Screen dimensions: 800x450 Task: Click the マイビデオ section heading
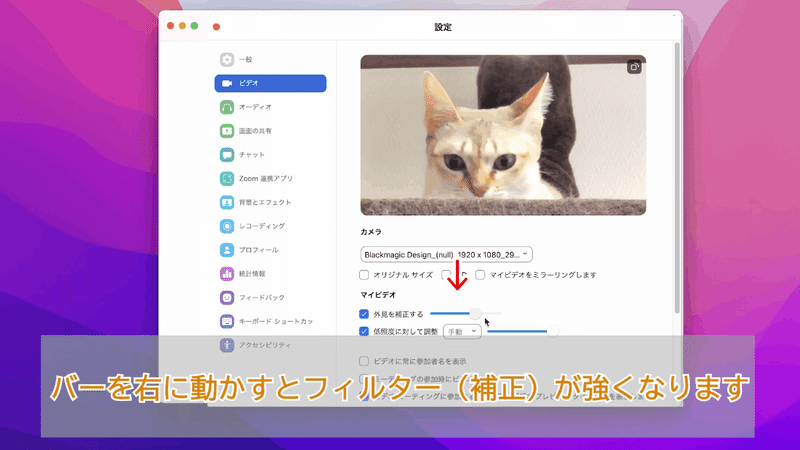tap(378, 295)
